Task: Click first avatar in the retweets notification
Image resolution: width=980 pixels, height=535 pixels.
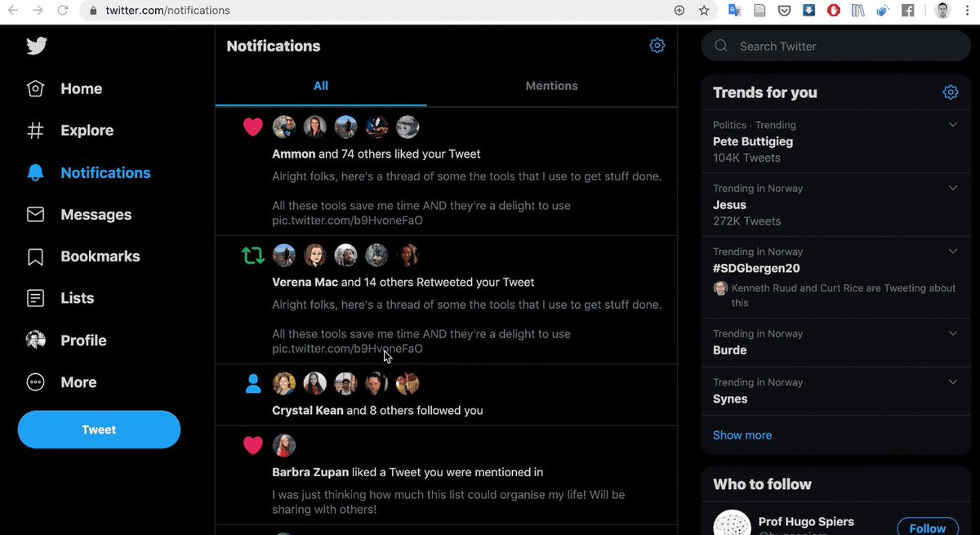Action: (283, 255)
